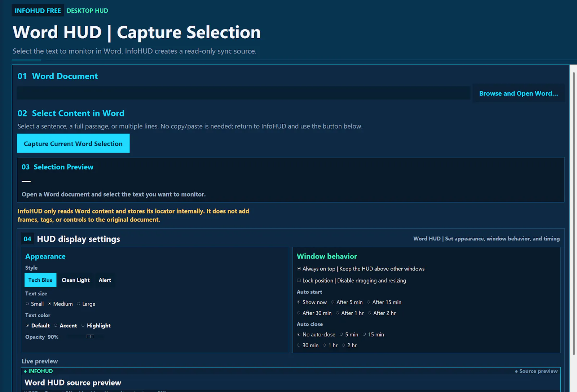Select Show now auto start
This screenshot has height=392, width=577.
[x=312, y=302]
